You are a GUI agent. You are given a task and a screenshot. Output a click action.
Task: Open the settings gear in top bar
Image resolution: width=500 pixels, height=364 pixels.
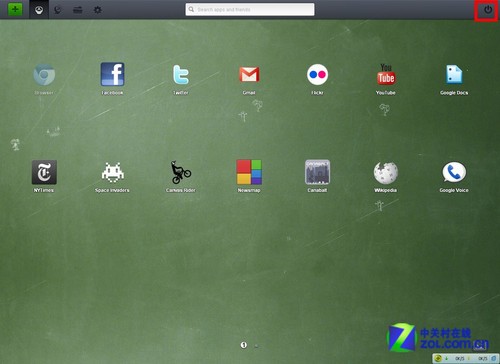coord(97,10)
